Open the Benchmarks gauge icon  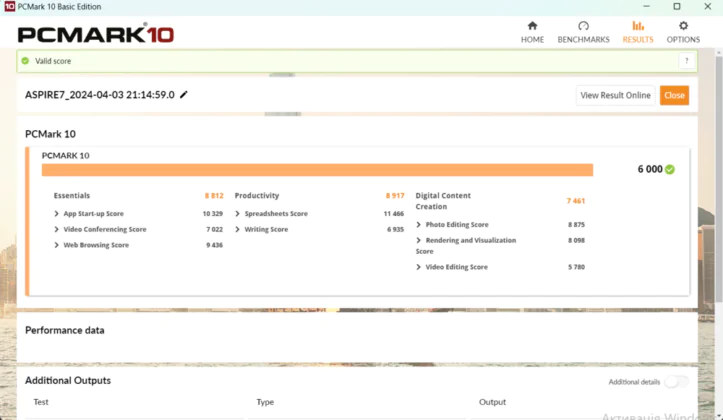point(583,26)
